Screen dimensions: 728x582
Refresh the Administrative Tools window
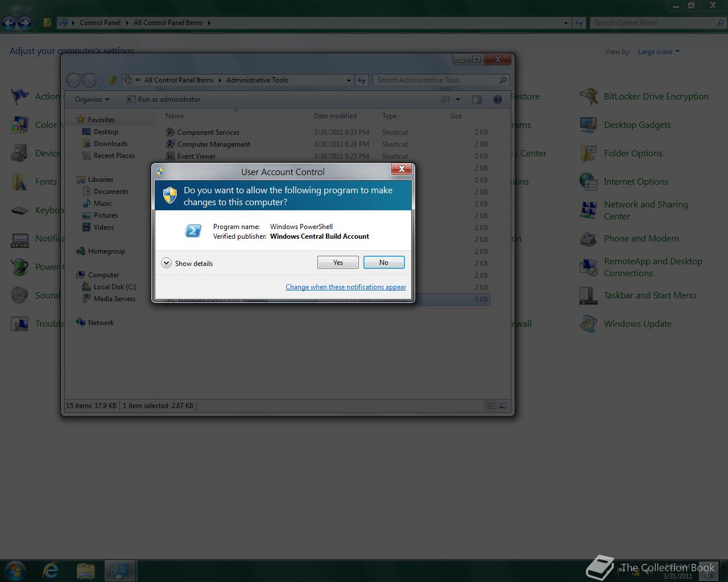point(362,80)
